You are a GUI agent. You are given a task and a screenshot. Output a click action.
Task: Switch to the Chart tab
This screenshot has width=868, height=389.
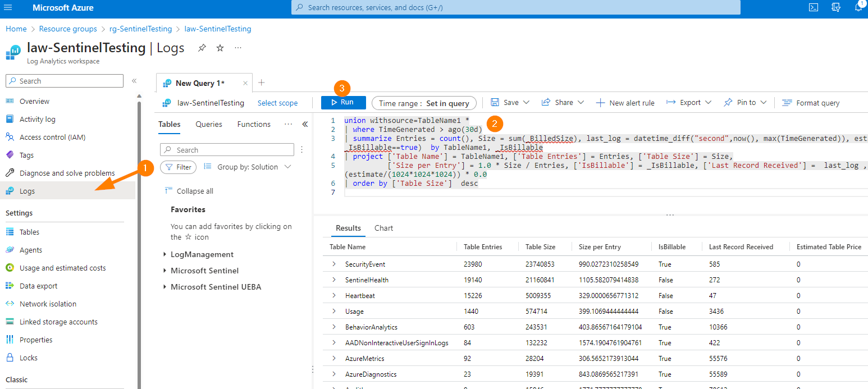point(384,228)
